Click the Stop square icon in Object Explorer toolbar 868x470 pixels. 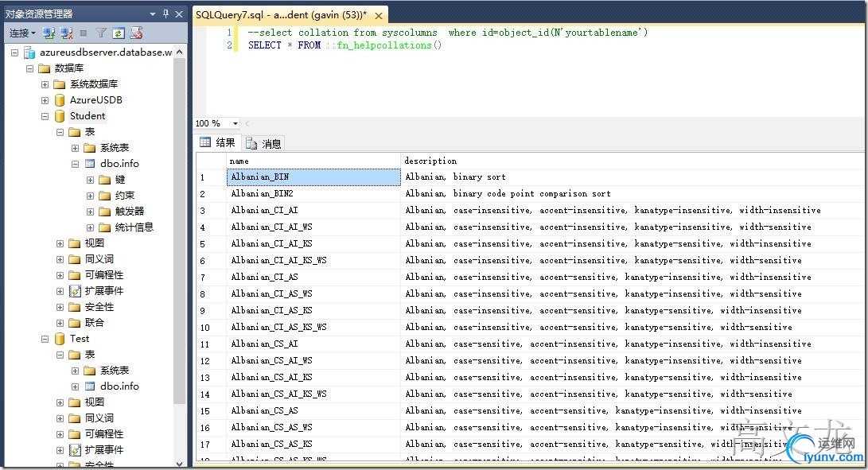point(84,33)
